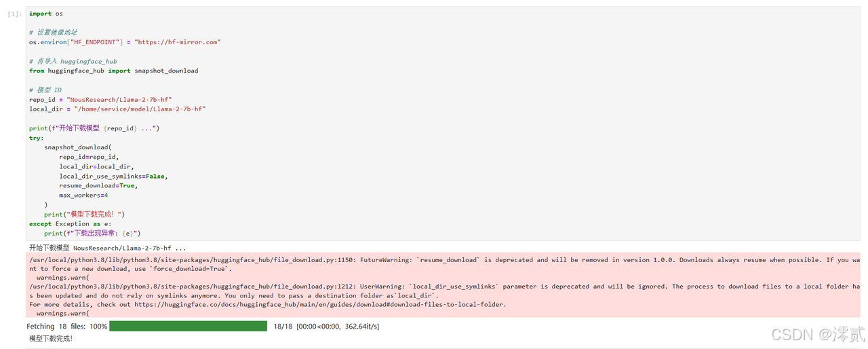Click the local_dir path assignment line
This screenshot has height=349, width=868.
(117, 109)
